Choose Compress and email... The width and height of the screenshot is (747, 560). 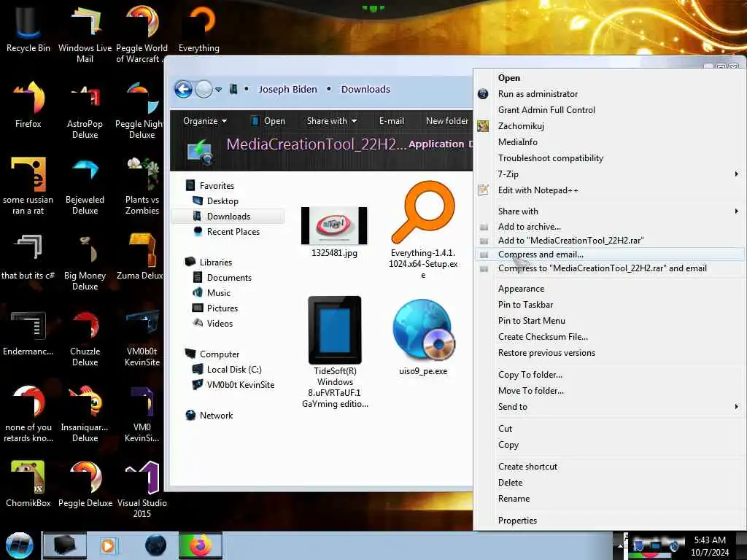[609, 254]
